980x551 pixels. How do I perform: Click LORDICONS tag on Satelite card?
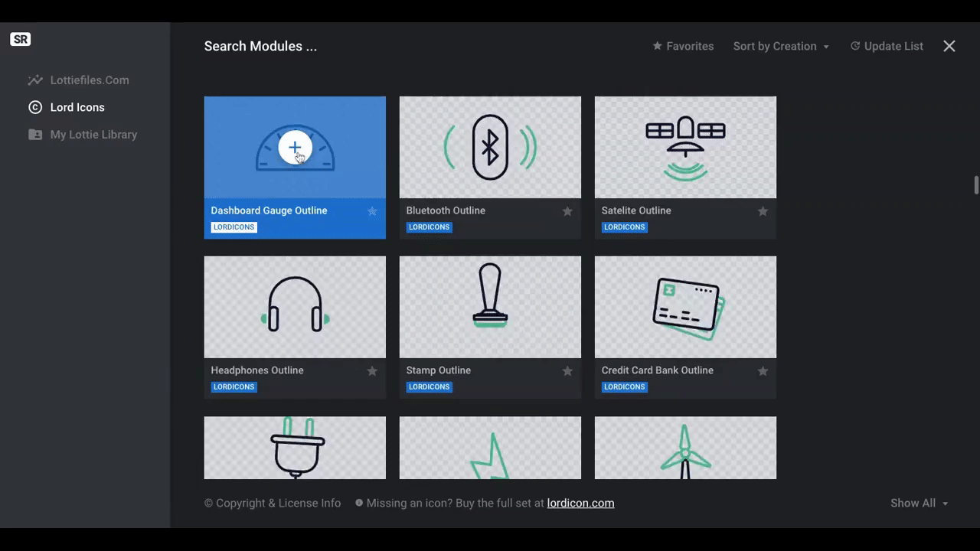pos(624,227)
